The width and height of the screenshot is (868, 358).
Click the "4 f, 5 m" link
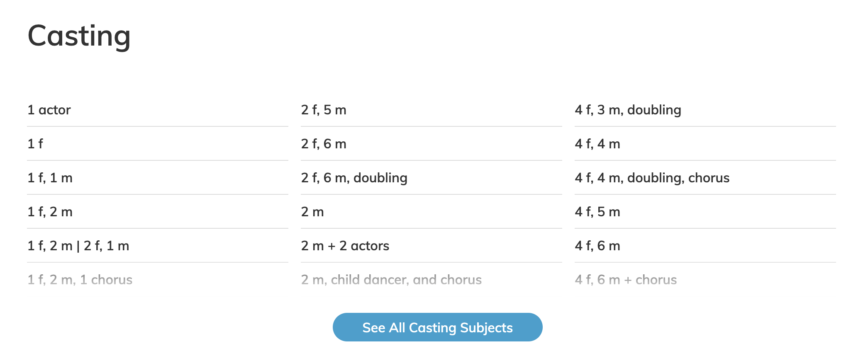[x=597, y=212]
